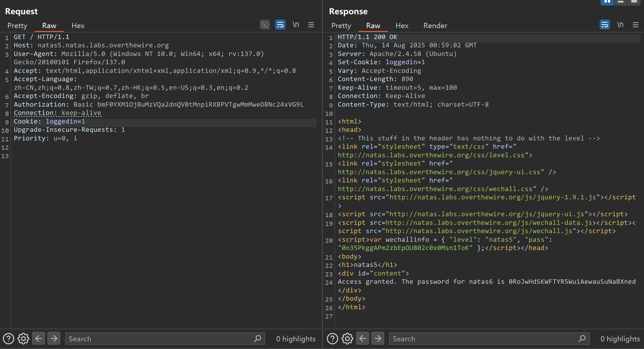Select top-bottom split layout icon
Image resolution: width=644 pixels, height=349 pixels.
620,2
